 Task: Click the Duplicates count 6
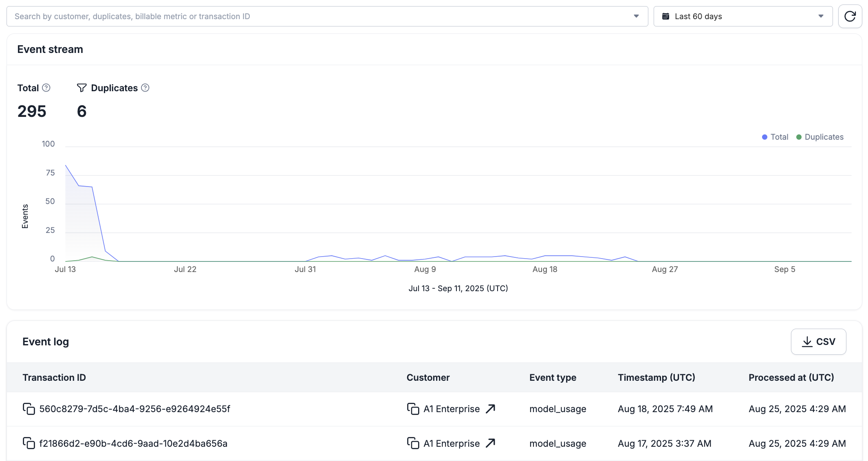[x=82, y=111]
